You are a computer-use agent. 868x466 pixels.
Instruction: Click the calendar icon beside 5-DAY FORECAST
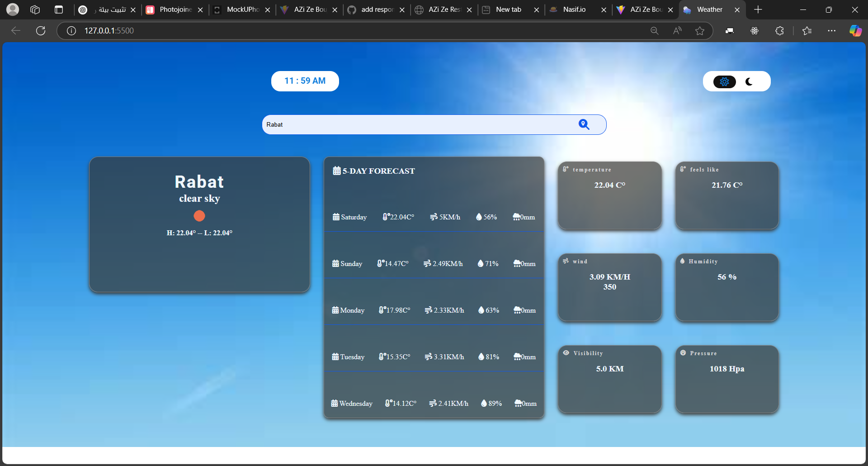[337, 171]
